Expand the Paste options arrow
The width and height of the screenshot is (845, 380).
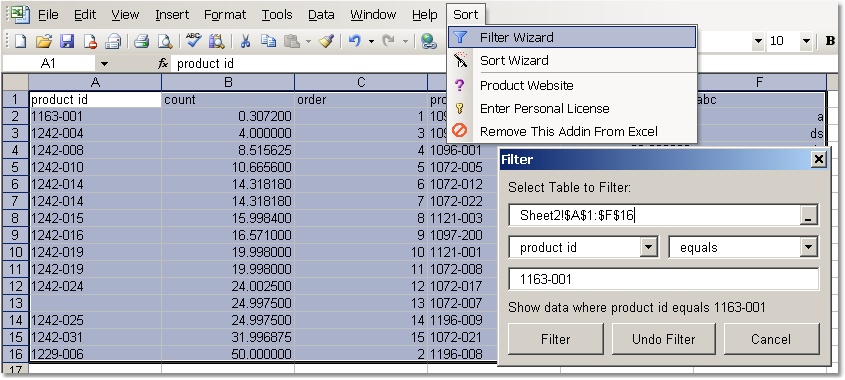click(x=308, y=42)
